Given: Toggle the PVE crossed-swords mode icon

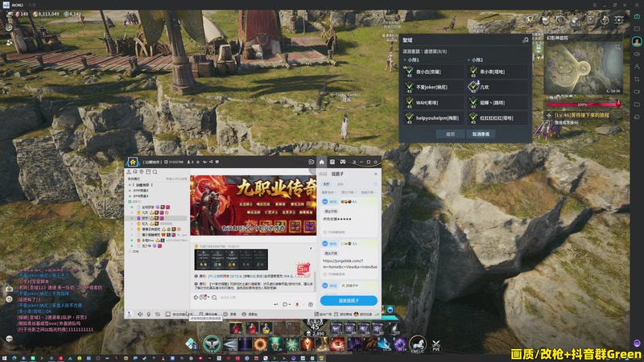Looking at the screenshot, I should tap(436, 345).
